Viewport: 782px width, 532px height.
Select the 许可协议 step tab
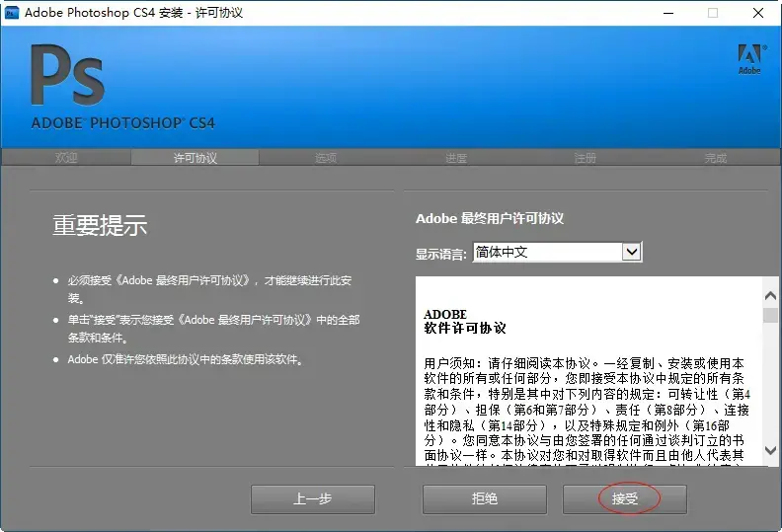click(x=195, y=158)
